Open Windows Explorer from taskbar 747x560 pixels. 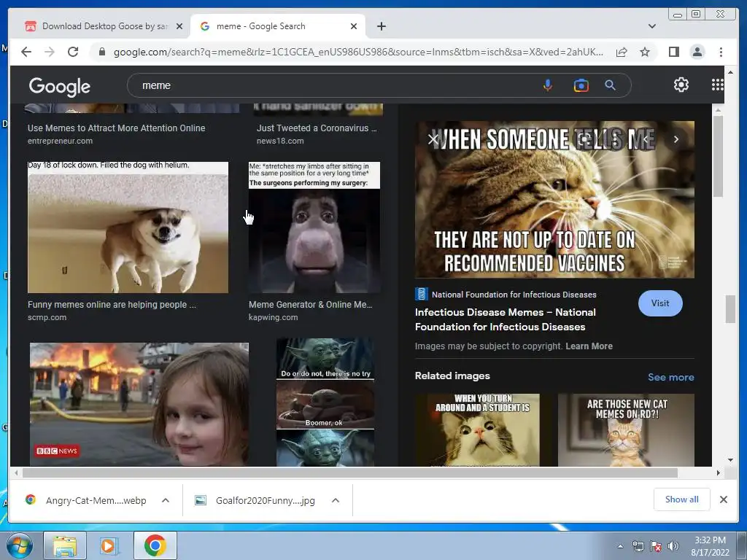click(x=65, y=545)
